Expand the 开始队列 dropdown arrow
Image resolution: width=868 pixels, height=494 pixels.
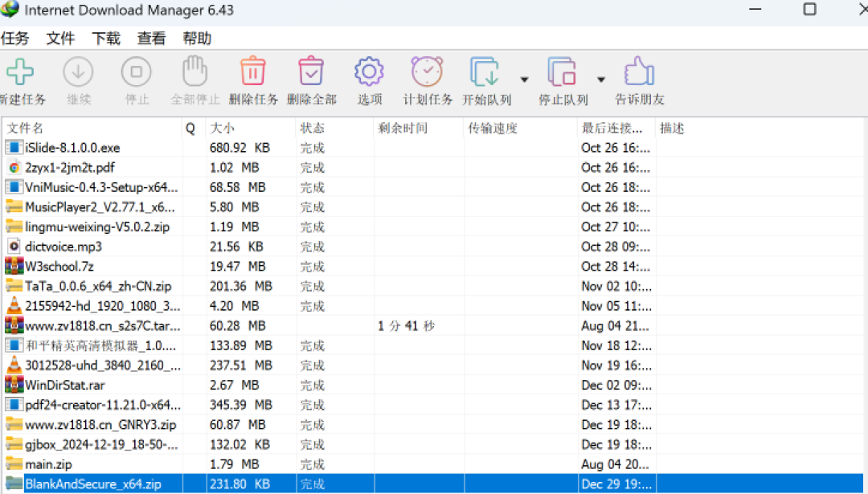click(x=524, y=80)
